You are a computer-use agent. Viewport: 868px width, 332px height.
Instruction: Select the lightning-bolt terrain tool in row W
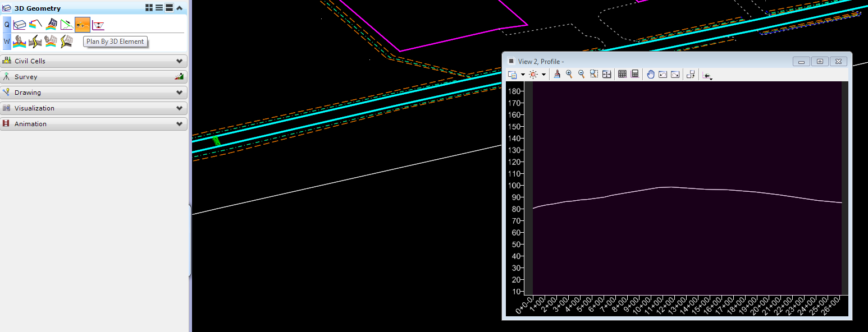pos(35,41)
